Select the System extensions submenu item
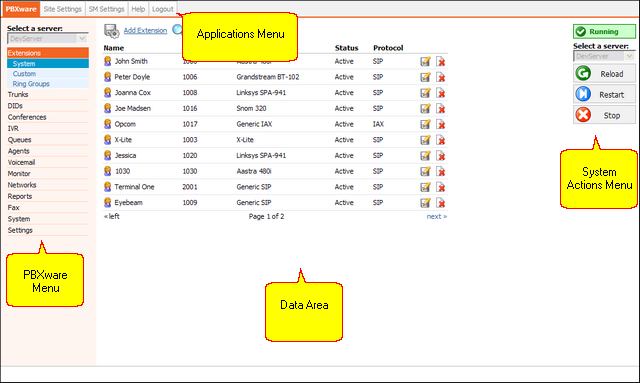This screenshot has height=383, width=640. coord(48,64)
